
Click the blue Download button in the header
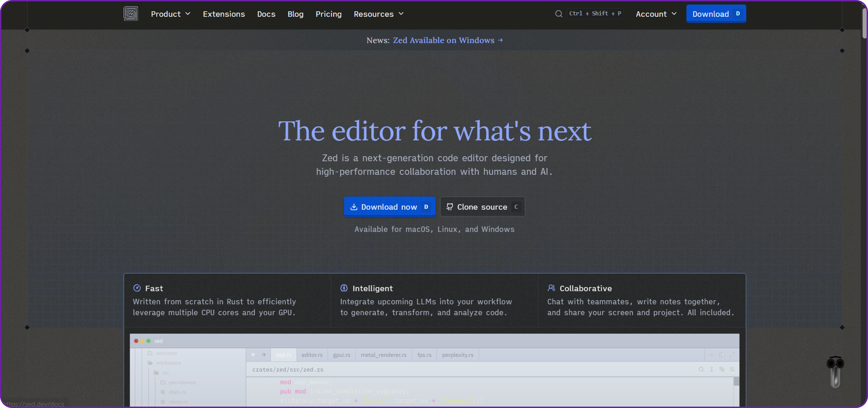point(716,14)
